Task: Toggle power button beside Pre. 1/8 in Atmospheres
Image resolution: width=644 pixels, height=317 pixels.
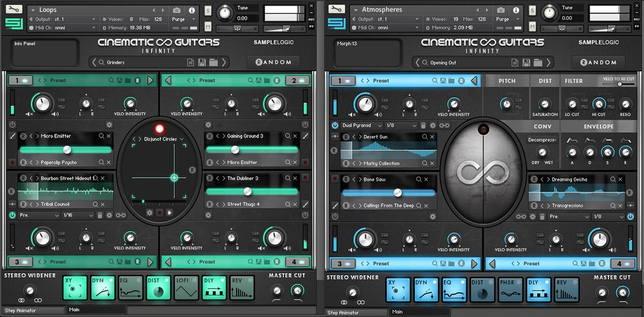Action: (x=630, y=216)
